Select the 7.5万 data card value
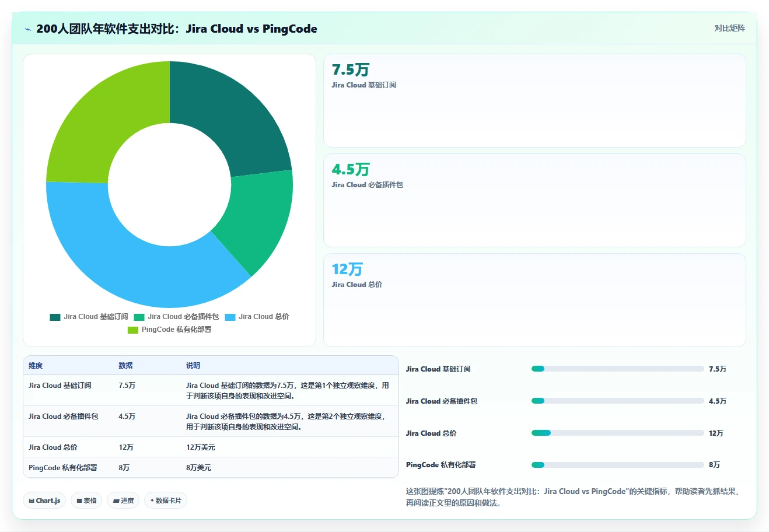 point(350,70)
